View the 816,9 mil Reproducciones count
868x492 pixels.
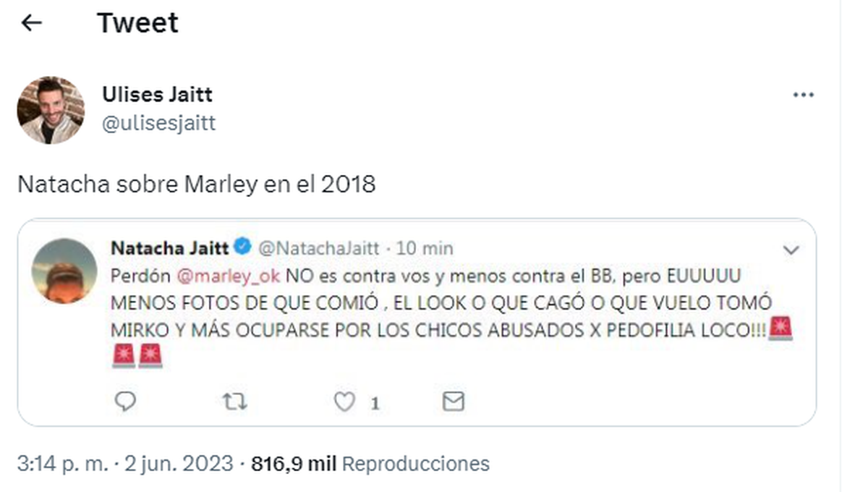tap(370, 463)
